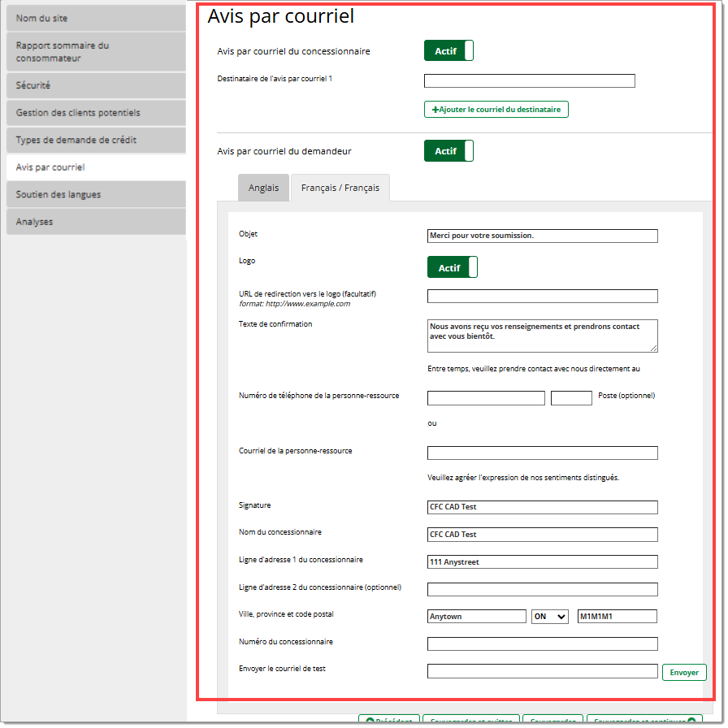728x728 pixels.
Task: Open Soutien des langues section
Action: [96, 194]
